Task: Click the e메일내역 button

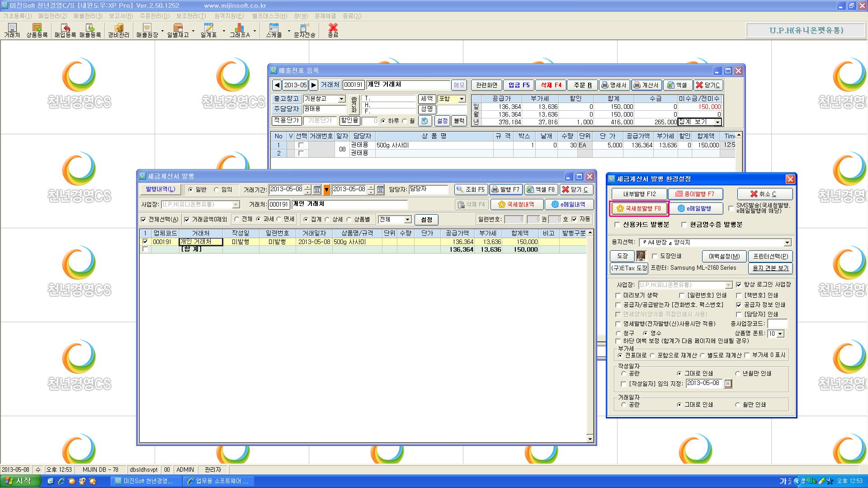Action: click(x=568, y=205)
